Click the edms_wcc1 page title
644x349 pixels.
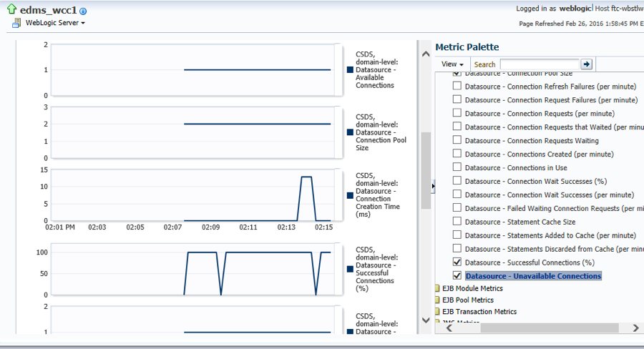49,10
